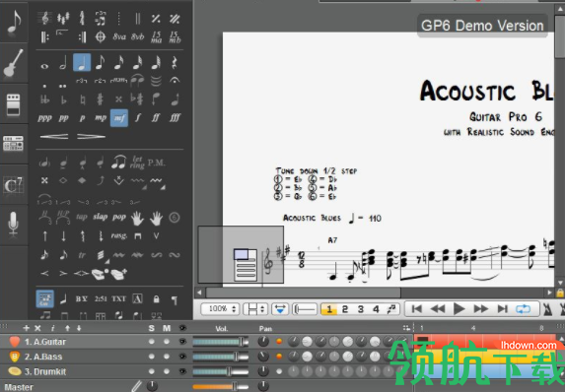Open the page layout dropdown
The width and height of the screenshot is (565, 392).
point(255,308)
